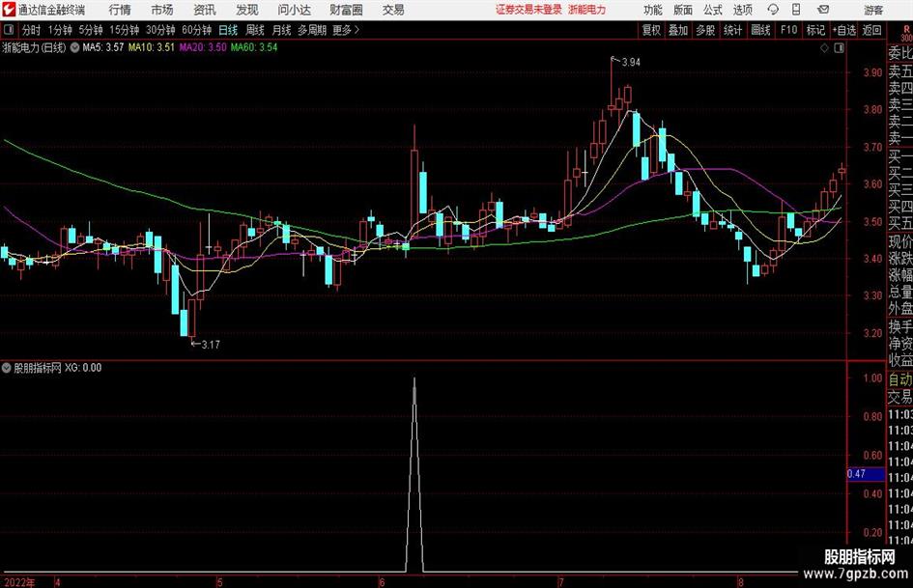
Task: Open the mobile phone icon in title bar
Action: (x=796, y=10)
